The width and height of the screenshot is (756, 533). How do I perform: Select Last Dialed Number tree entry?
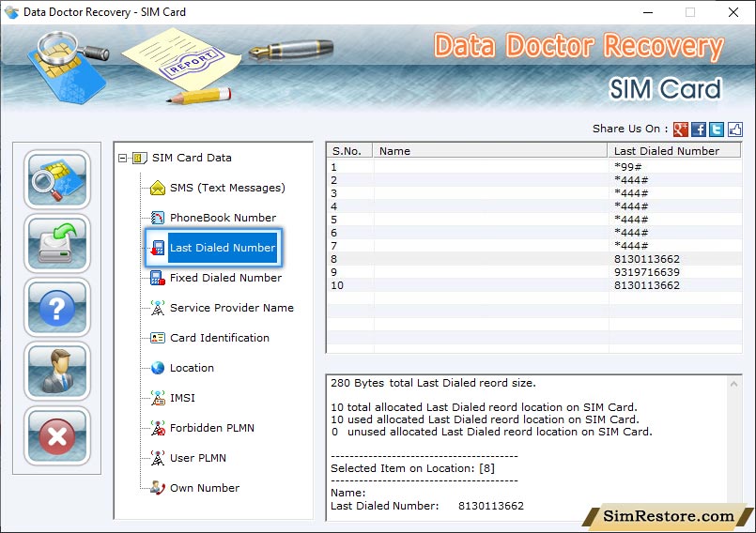click(223, 248)
